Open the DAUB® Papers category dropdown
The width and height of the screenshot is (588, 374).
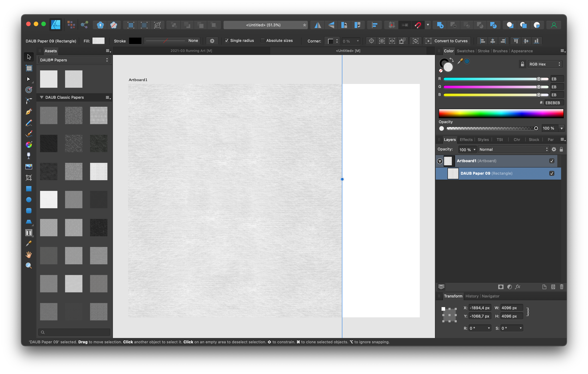[74, 60]
